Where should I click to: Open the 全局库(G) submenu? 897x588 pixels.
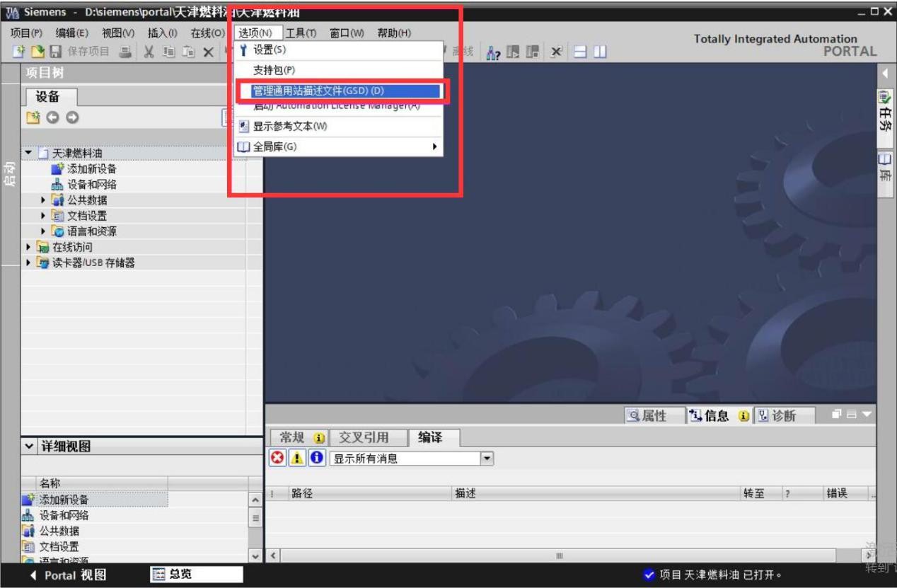tap(337, 147)
